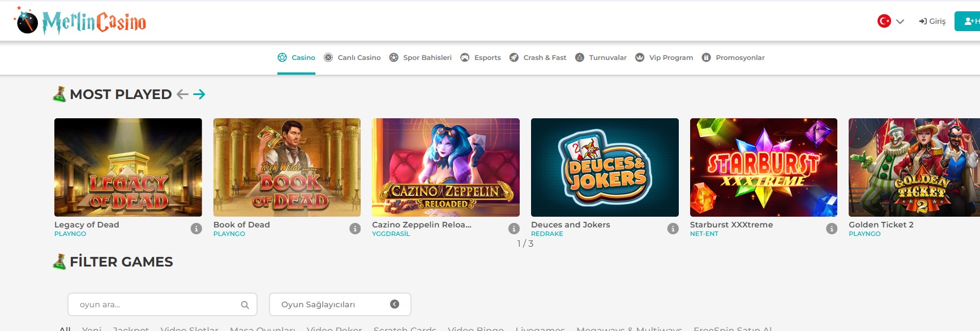Screen dimensions: 980x331
Task: Click the search magnifier icon
Action: pos(245,305)
